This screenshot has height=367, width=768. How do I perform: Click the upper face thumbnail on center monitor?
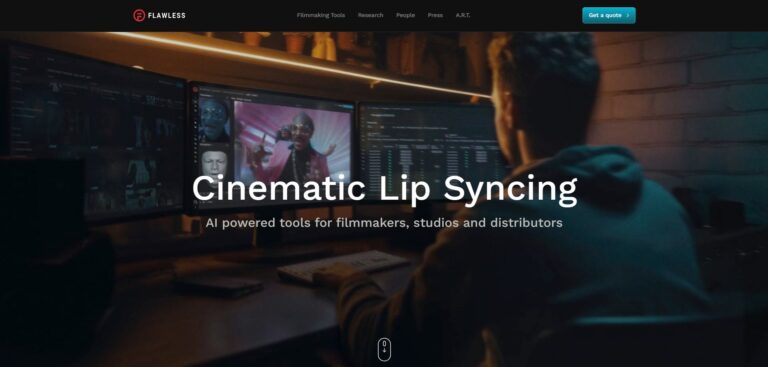coord(215,120)
